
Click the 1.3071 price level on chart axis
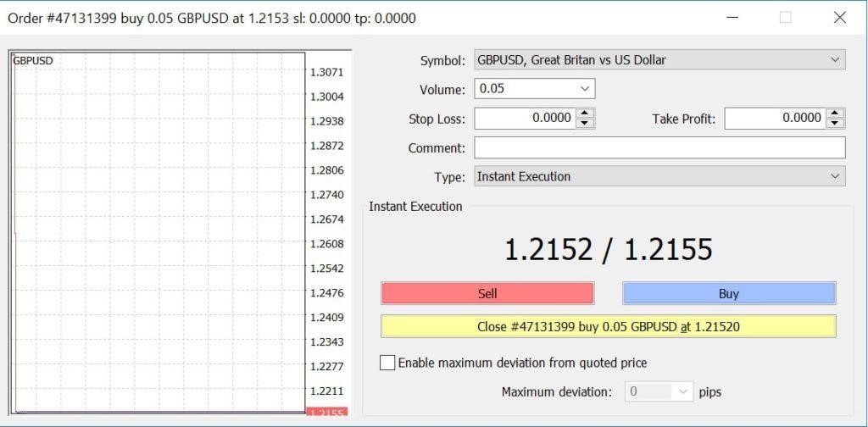(326, 72)
